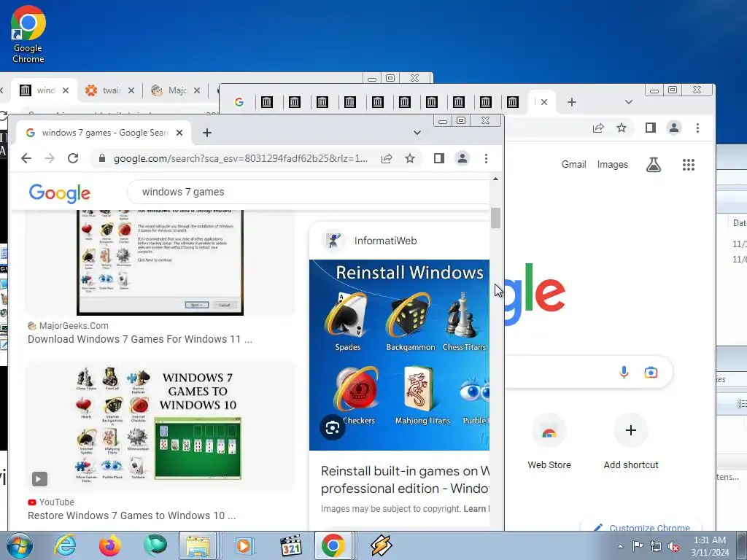
Task: Open the Windows Start menu
Action: 20,545
